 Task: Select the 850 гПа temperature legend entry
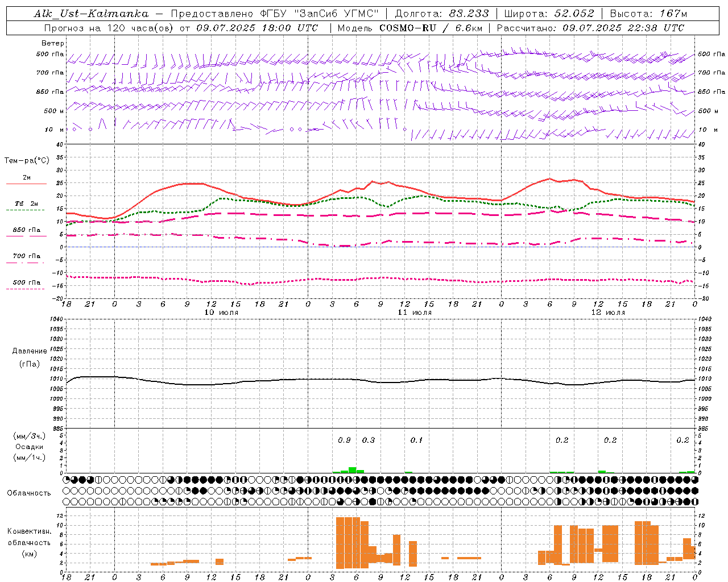pyautogui.click(x=26, y=232)
